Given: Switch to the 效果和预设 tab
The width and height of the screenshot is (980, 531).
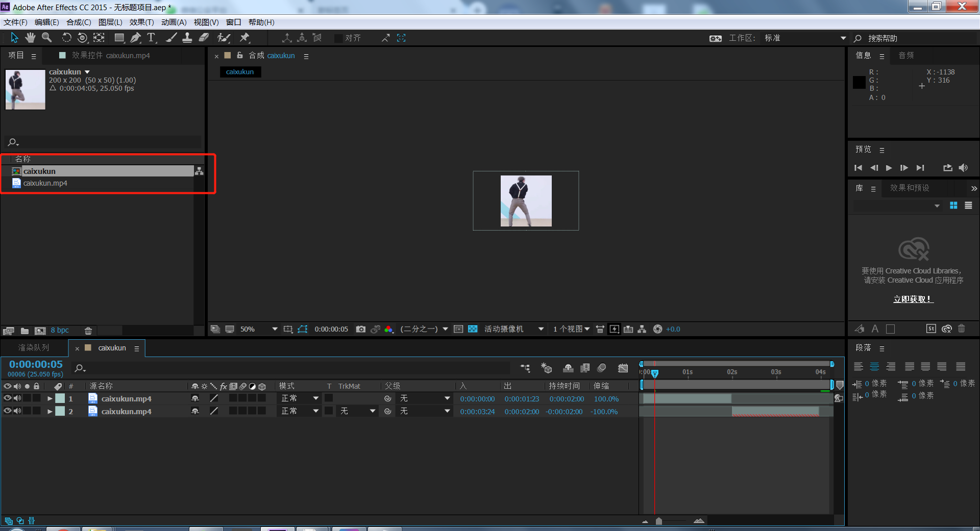Looking at the screenshot, I should tap(910, 188).
